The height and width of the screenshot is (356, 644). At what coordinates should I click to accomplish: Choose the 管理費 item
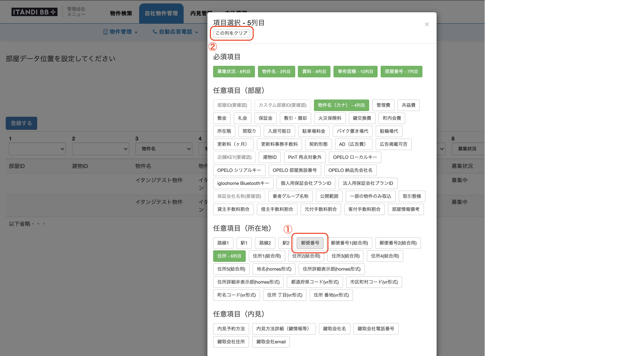tap(383, 105)
